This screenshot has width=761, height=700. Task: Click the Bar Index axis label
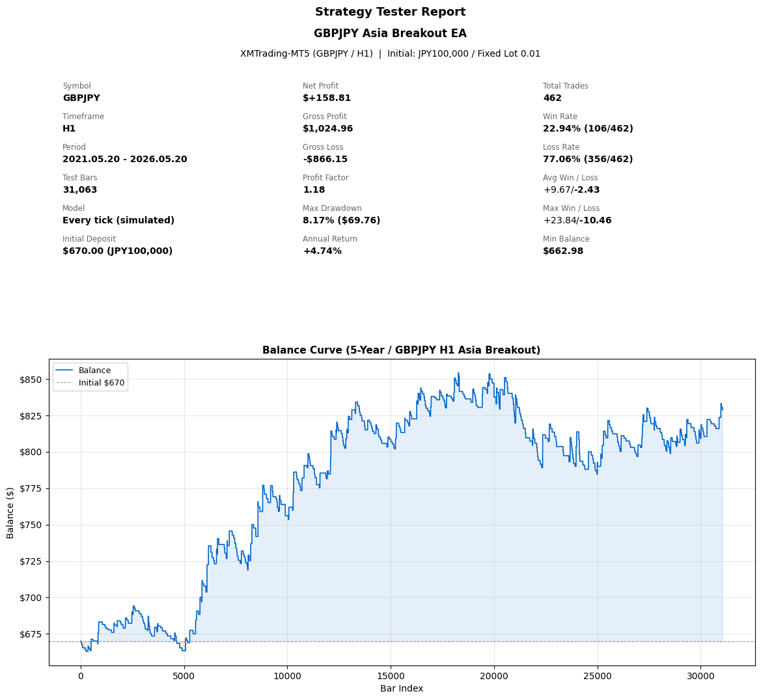pyautogui.click(x=402, y=688)
